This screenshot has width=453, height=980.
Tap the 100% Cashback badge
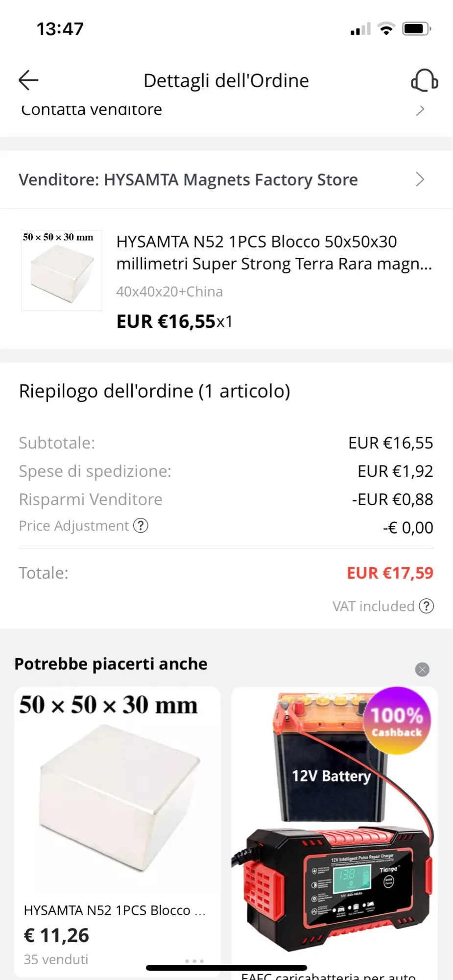point(397,721)
